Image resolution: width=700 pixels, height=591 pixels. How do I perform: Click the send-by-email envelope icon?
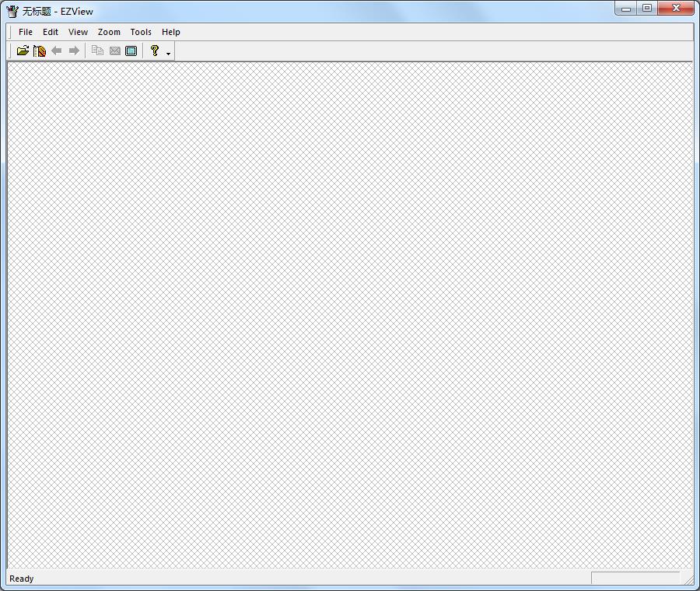pyautogui.click(x=115, y=51)
